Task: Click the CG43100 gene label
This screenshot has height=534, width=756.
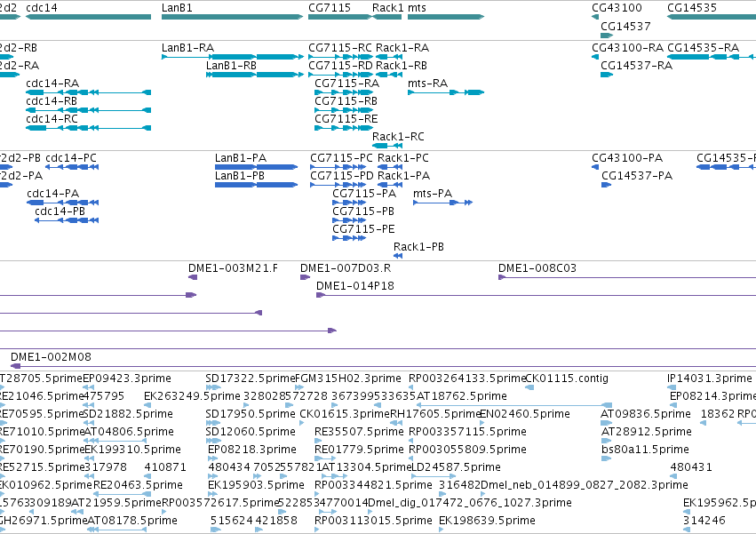Action: click(x=617, y=8)
